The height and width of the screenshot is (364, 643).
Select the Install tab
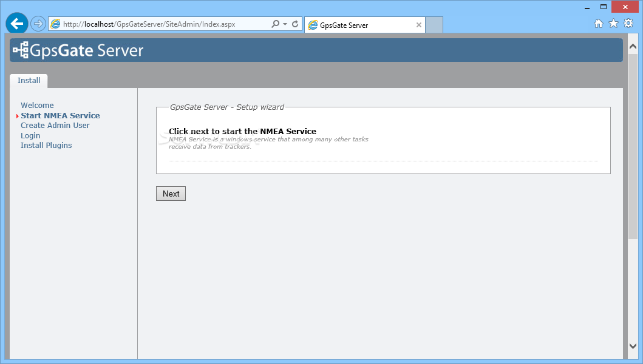click(29, 81)
